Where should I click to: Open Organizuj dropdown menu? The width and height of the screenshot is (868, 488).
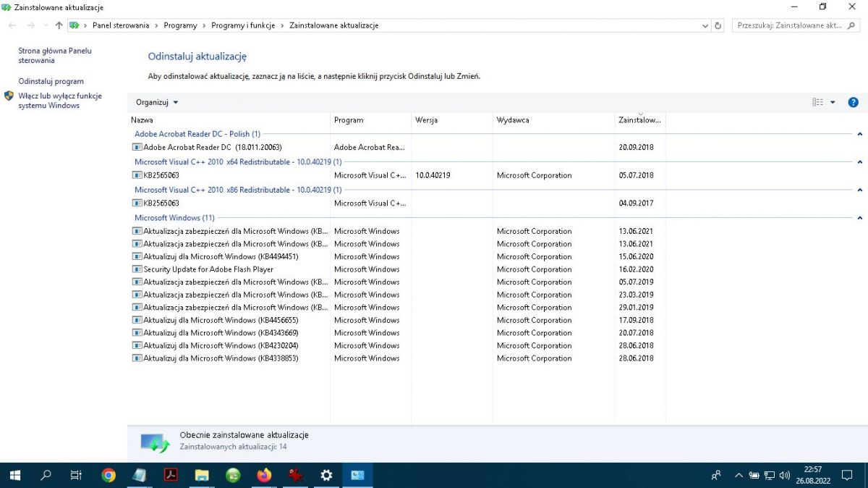click(x=156, y=102)
